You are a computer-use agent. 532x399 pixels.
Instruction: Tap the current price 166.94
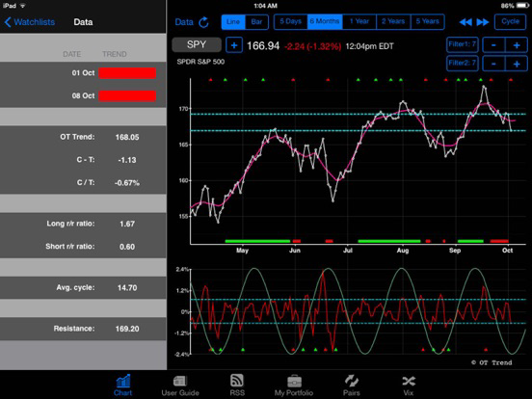pyautogui.click(x=263, y=46)
